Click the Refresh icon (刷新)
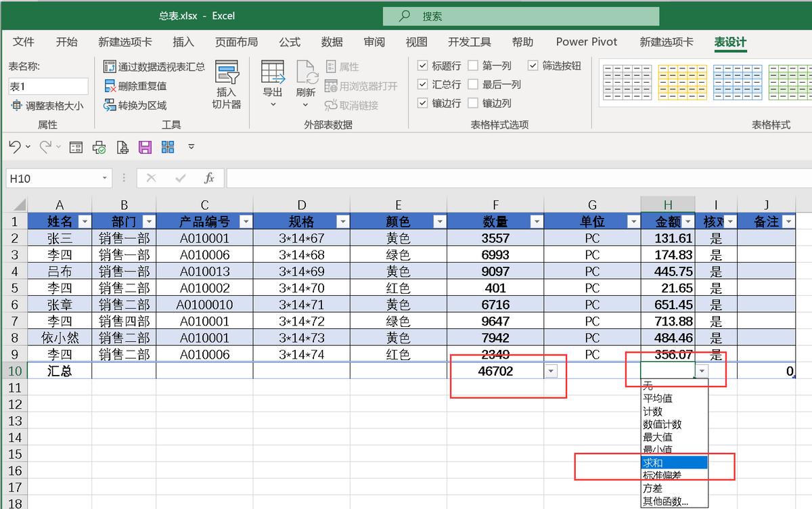 click(306, 72)
